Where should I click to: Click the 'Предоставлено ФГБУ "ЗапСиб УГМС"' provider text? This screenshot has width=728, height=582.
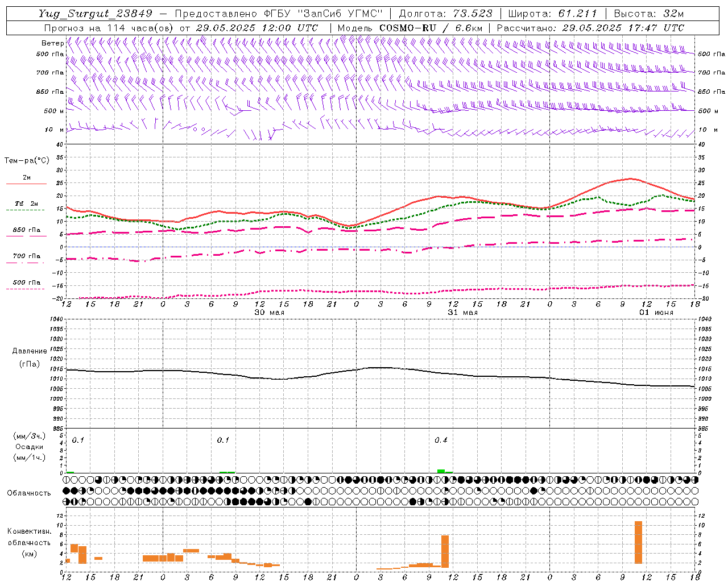pyautogui.click(x=279, y=14)
